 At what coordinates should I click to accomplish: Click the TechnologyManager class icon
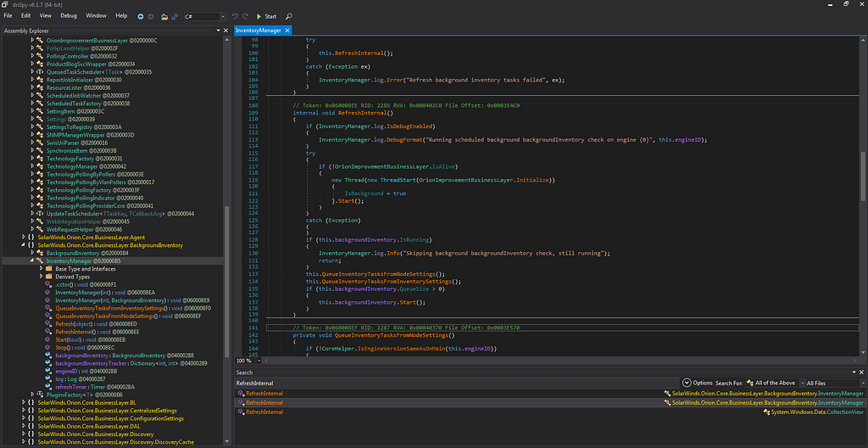(40, 165)
